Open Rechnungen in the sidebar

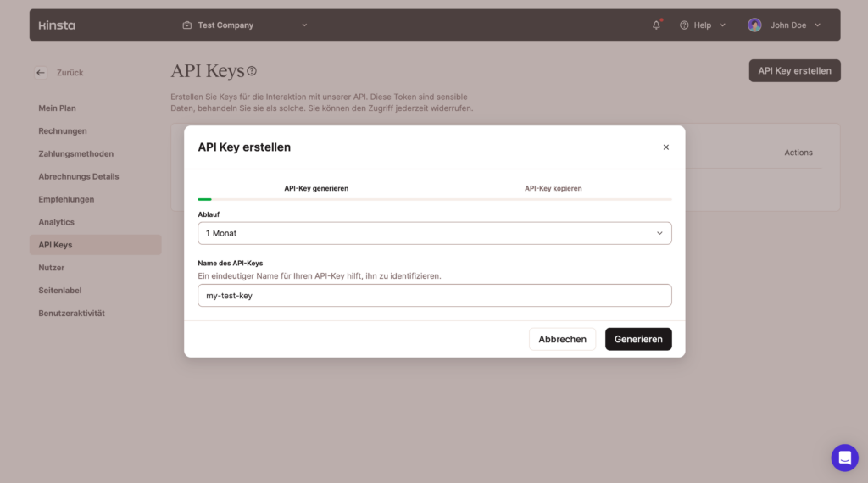pos(63,131)
